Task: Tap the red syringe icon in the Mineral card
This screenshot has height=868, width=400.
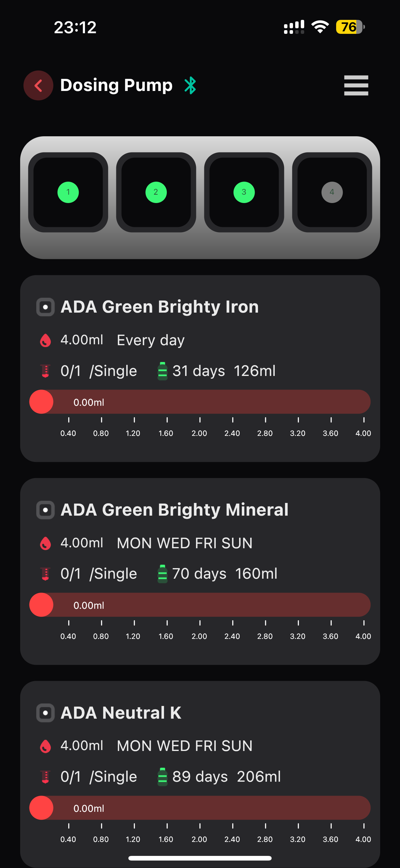Action: [46, 574]
